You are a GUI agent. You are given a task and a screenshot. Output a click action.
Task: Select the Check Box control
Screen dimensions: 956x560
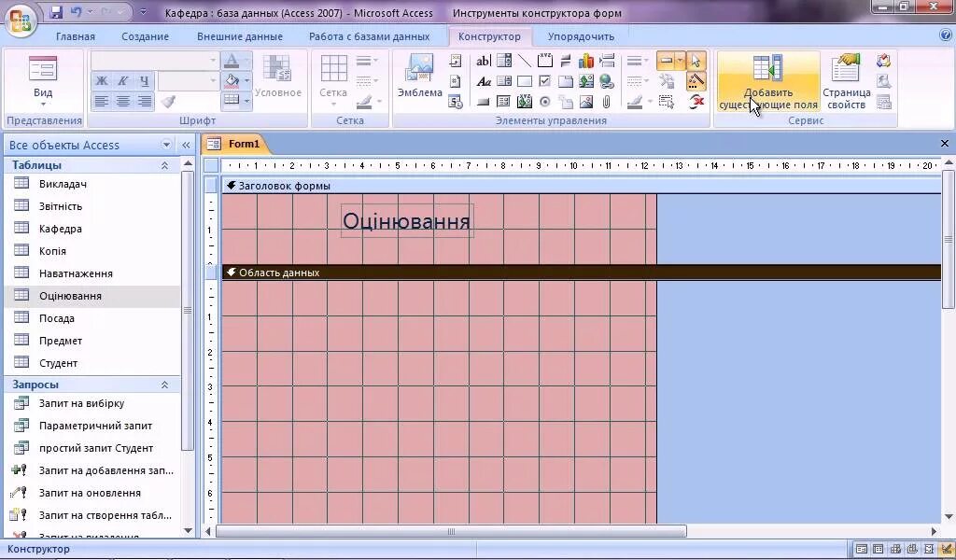[x=545, y=81]
